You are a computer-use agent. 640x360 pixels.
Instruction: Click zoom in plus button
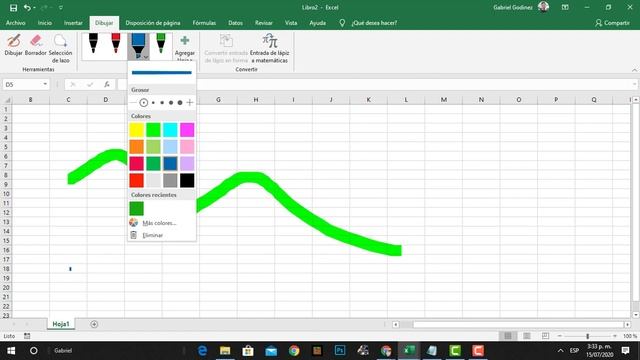click(615, 336)
